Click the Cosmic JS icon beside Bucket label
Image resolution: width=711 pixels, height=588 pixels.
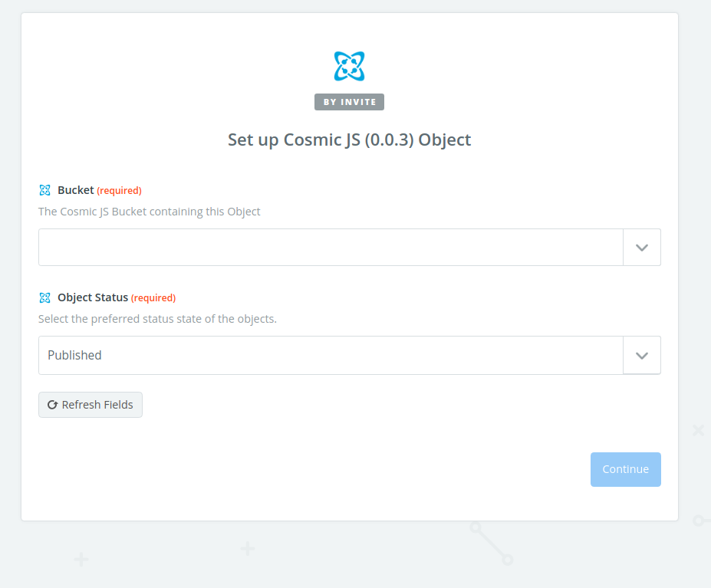tap(45, 190)
